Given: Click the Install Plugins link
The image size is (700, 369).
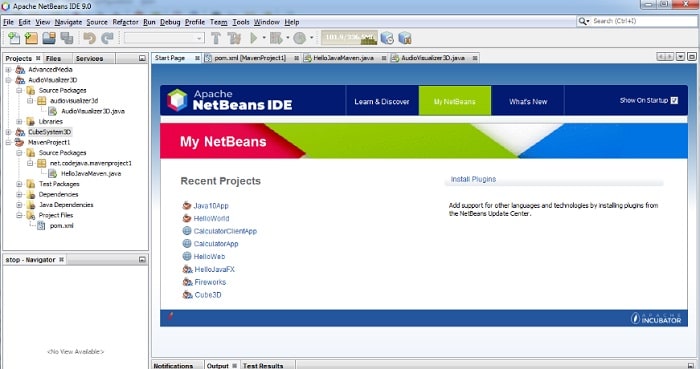Looking at the screenshot, I should click(473, 179).
